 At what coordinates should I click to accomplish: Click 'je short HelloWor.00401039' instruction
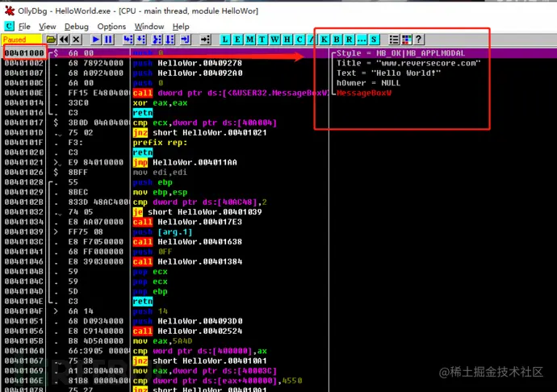pos(197,212)
